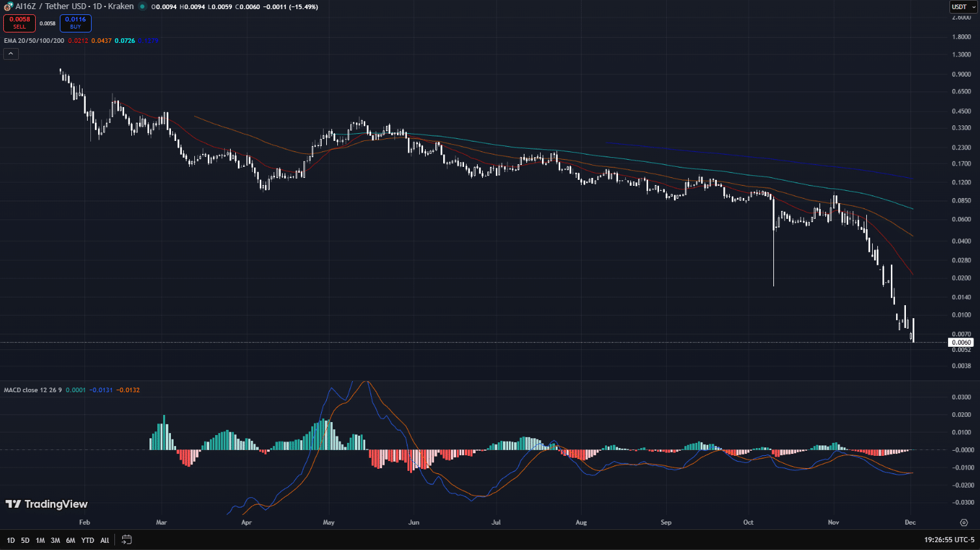Select the 1D time range

point(10,540)
